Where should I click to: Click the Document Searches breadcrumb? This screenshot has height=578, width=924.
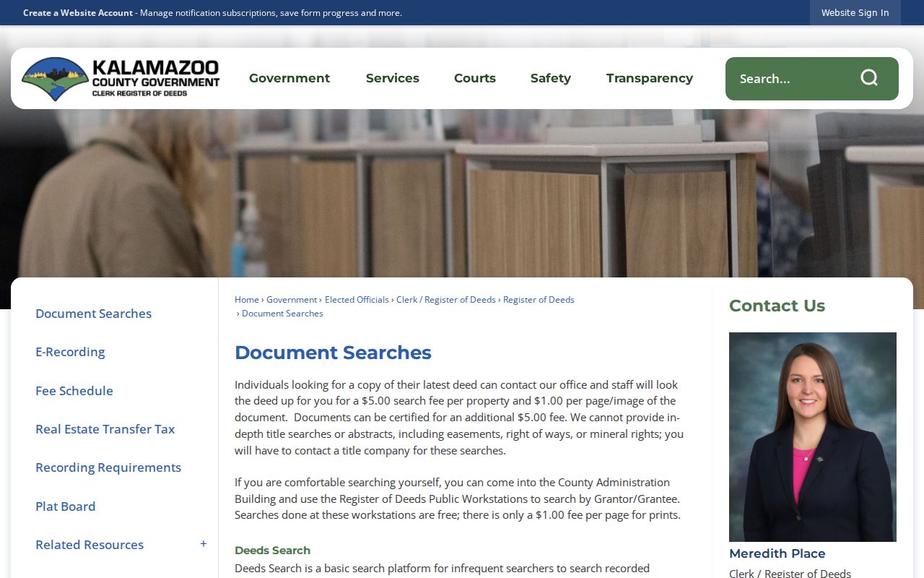(282, 314)
